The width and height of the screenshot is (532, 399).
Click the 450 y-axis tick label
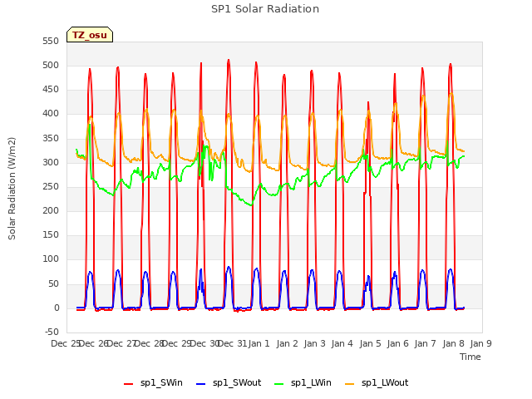click(51, 89)
